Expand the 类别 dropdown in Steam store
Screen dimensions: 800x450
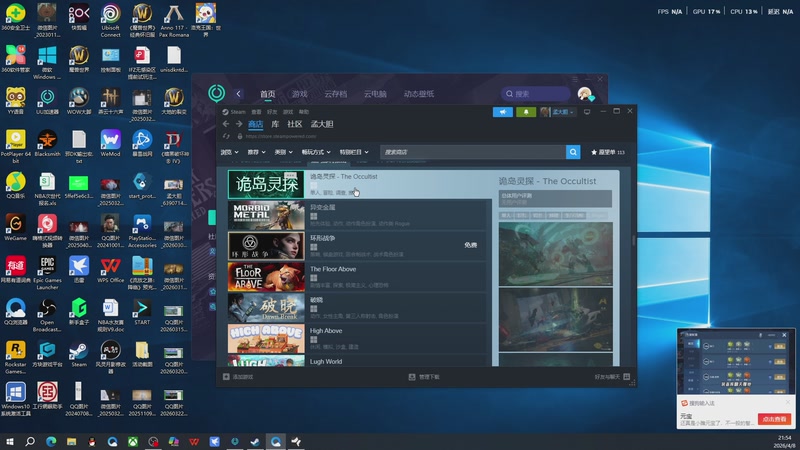pyautogui.click(x=283, y=152)
